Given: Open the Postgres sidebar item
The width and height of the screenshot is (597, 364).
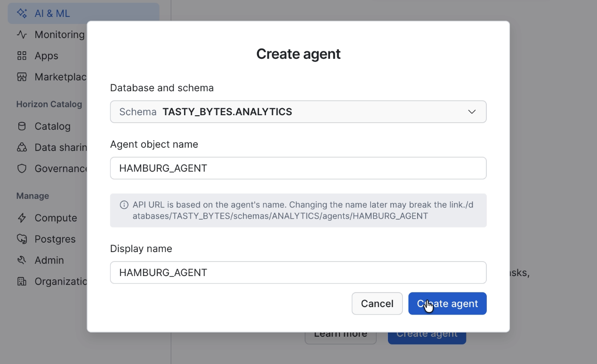Looking at the screenshot, I should click(x=47, y=239).
